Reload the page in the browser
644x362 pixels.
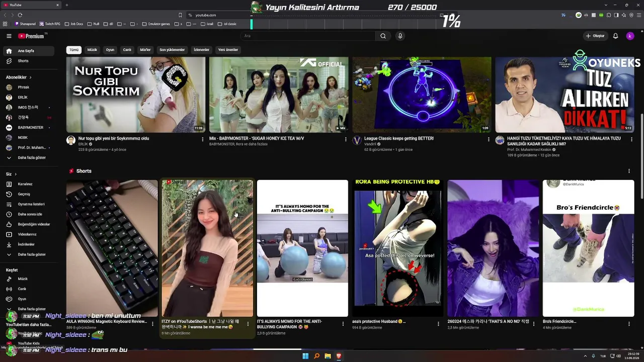(x=20, y=15)
